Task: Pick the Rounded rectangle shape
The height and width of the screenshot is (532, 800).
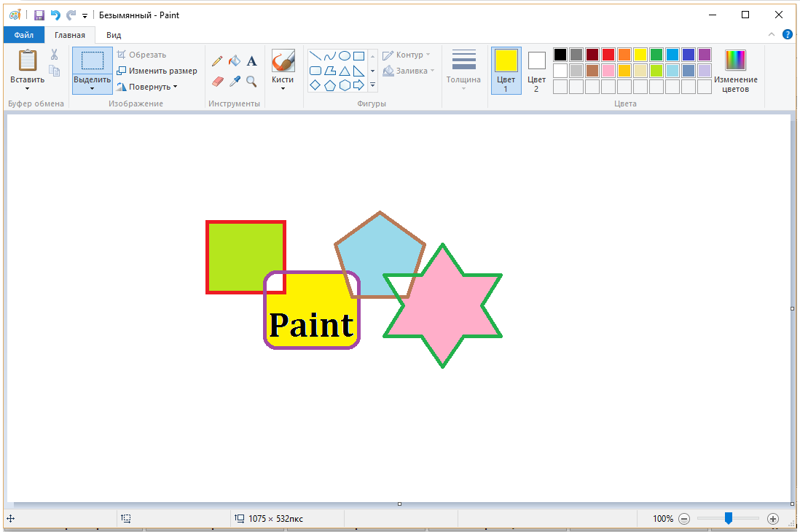Action: [x=315, y=71]
